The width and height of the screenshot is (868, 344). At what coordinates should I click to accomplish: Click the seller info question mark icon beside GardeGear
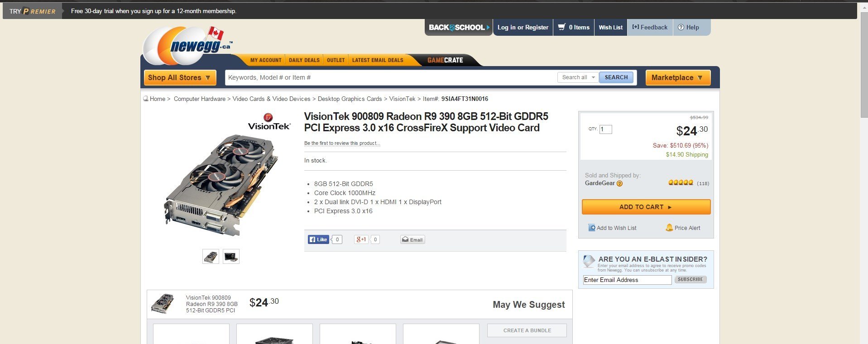coord(619,183)
